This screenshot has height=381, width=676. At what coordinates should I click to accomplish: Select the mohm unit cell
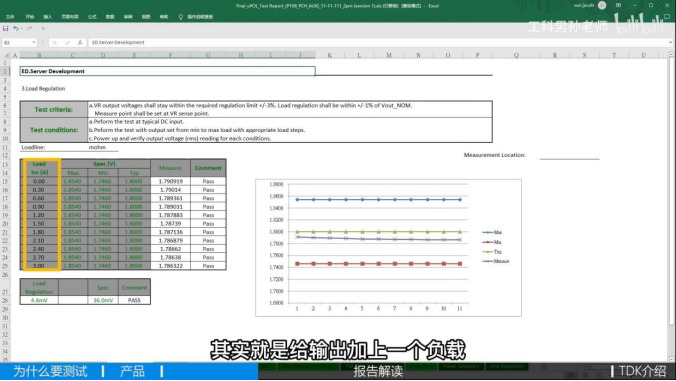(97, 147)
